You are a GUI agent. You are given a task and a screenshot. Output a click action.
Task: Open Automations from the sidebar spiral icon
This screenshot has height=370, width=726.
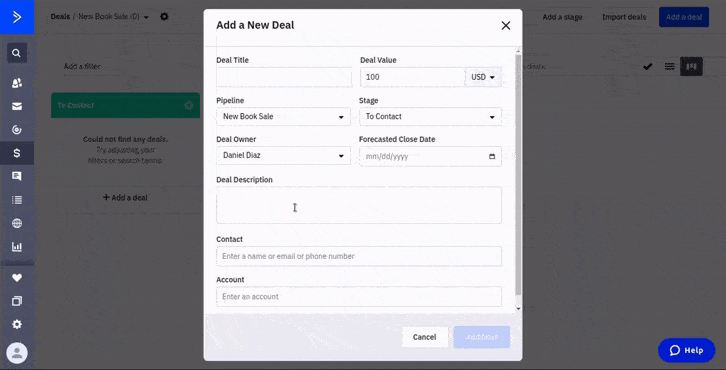(x=17, y=130)
